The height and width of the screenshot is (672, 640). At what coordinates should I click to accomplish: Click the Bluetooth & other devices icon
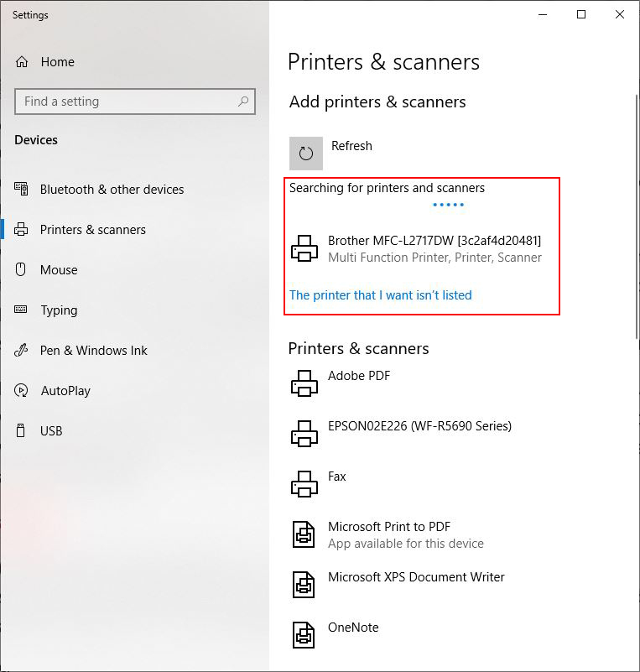click(x=21, y=189)
